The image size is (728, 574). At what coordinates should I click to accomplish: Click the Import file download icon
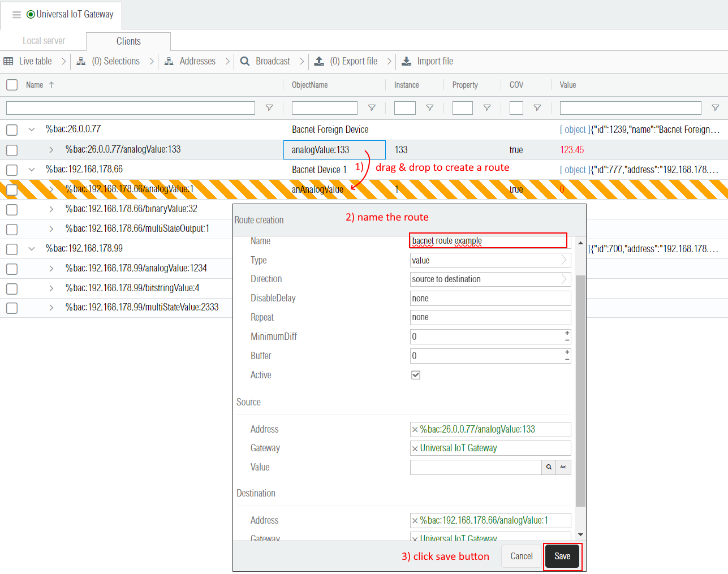406,61
